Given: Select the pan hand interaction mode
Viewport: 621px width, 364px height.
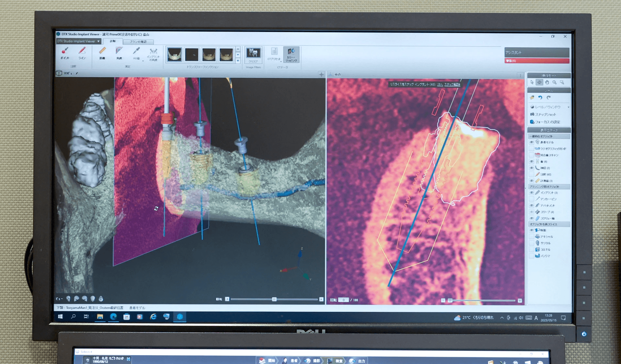Looking at the screenshot, I should coord(547,82).
